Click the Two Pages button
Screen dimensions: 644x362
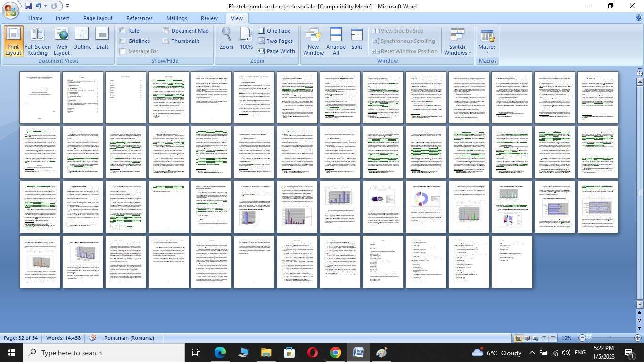tap(275, 41)
